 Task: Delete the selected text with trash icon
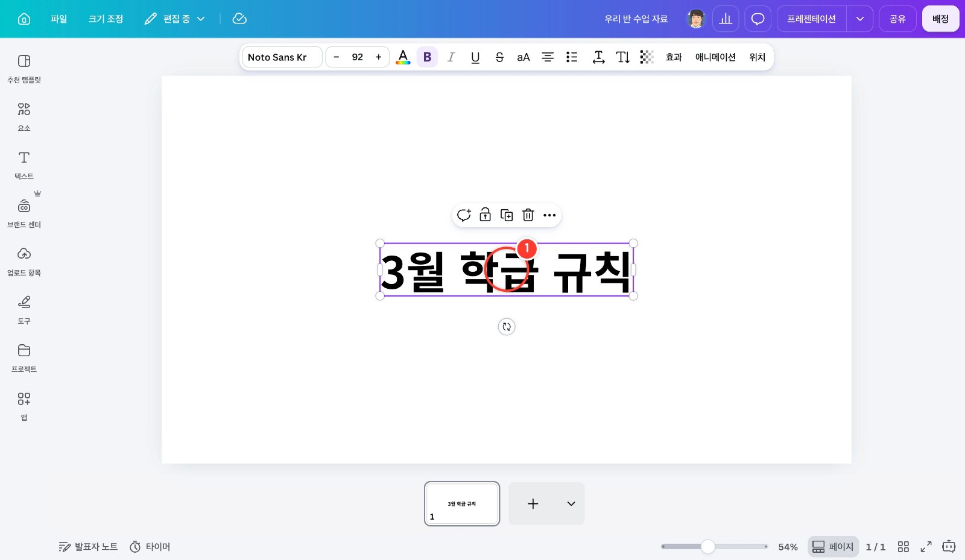(528, 215)
